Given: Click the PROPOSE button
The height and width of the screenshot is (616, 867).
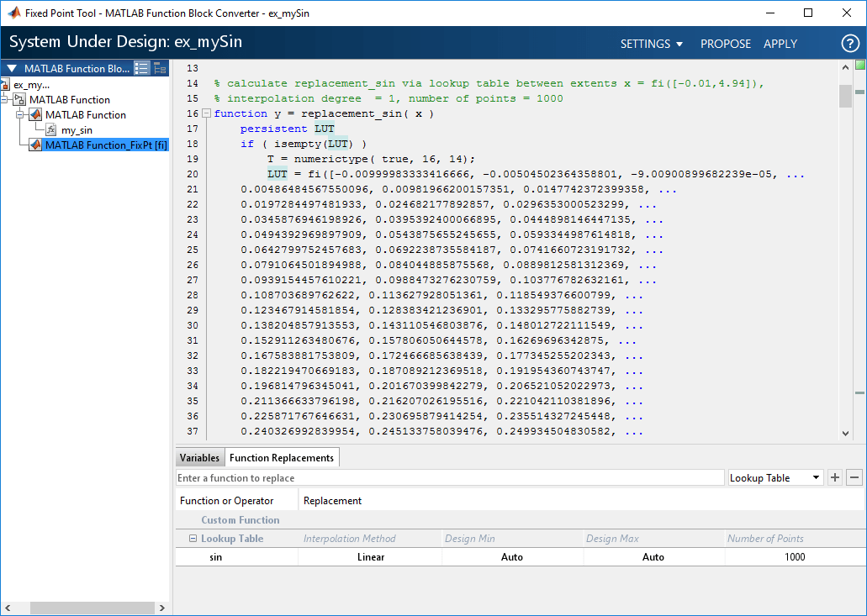Looking at the screenshot, I should point(726,44).
